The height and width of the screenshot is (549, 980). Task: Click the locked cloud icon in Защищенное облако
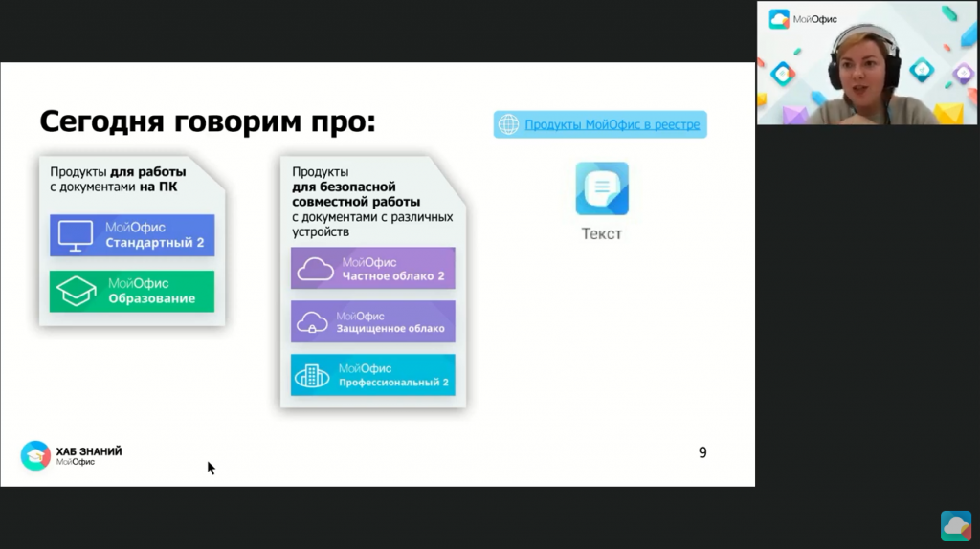[x=312, y=322]
